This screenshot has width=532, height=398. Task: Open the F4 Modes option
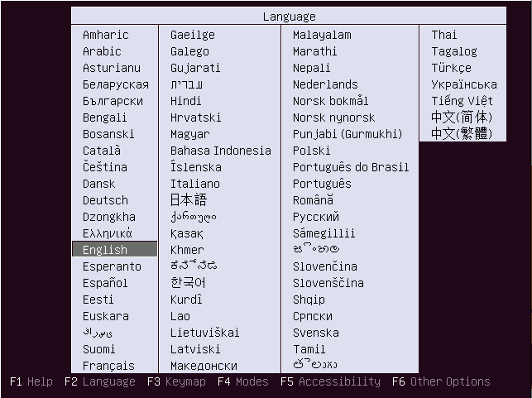coord(243,381)
